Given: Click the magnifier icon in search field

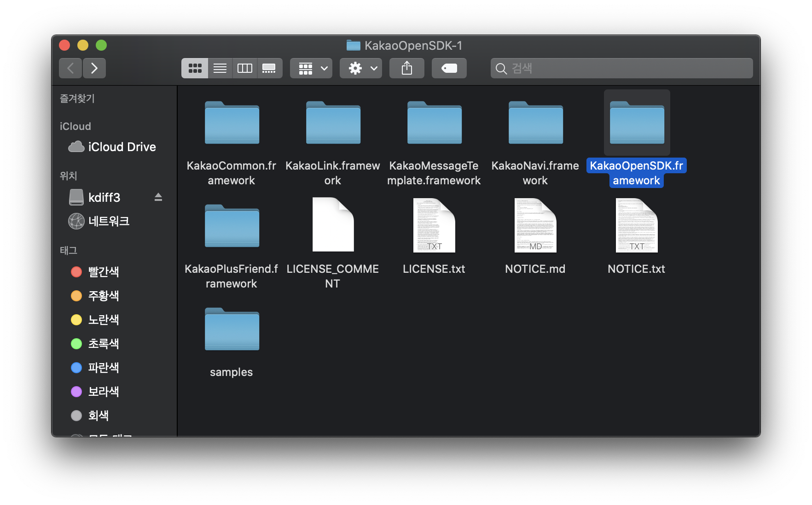Looking at the screenshot, I should tap(501, 69).
